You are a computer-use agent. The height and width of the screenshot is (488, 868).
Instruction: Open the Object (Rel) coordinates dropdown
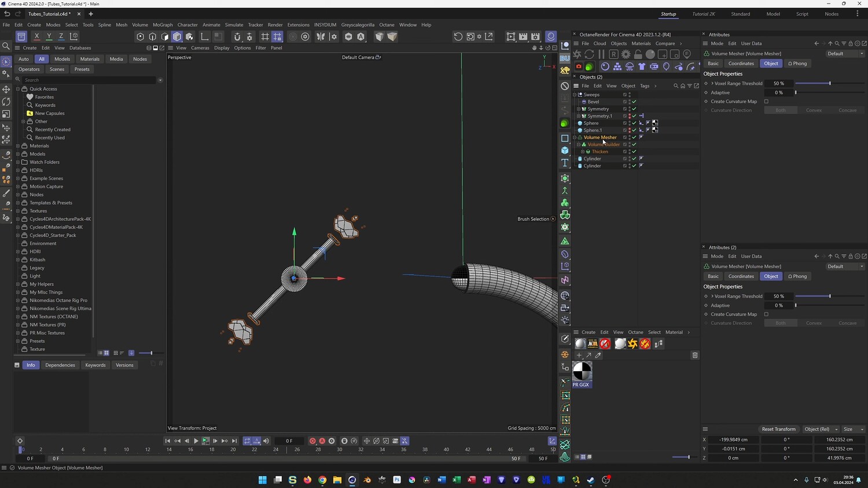(x=821, y=429)
